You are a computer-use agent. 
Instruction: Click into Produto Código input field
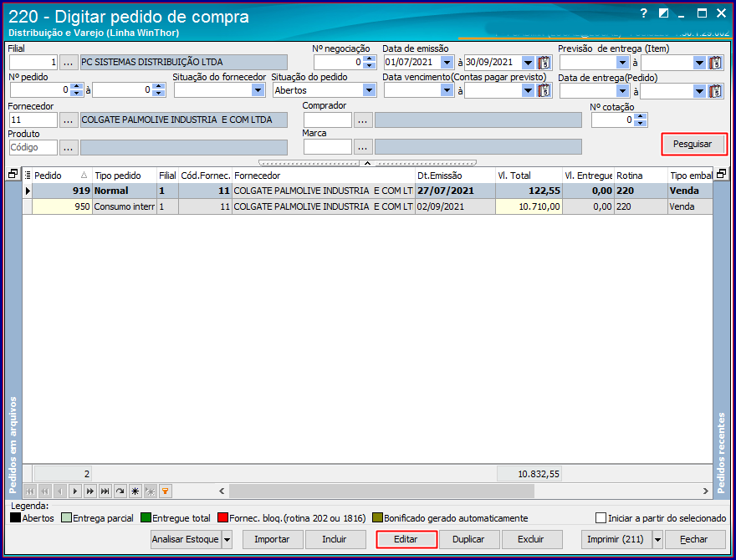point(33,148)
